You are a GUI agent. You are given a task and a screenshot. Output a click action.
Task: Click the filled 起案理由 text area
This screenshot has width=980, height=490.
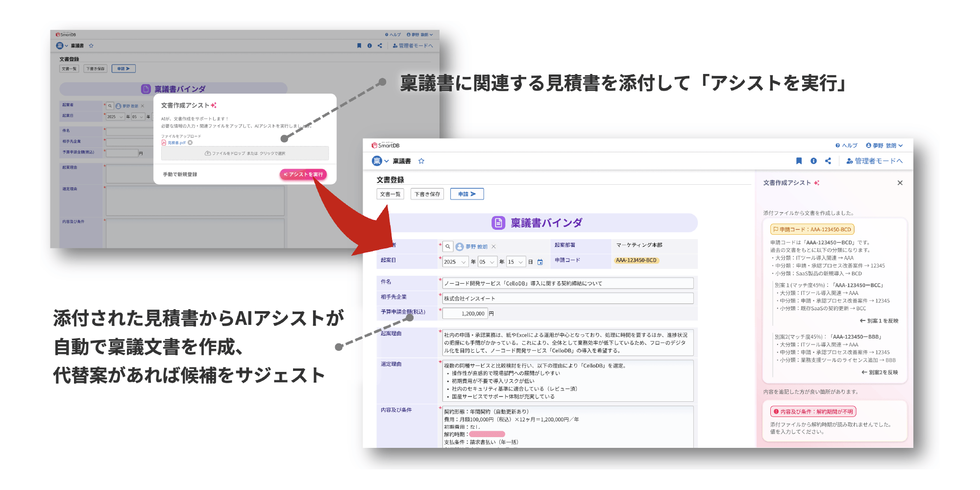(x=568, y=343)
